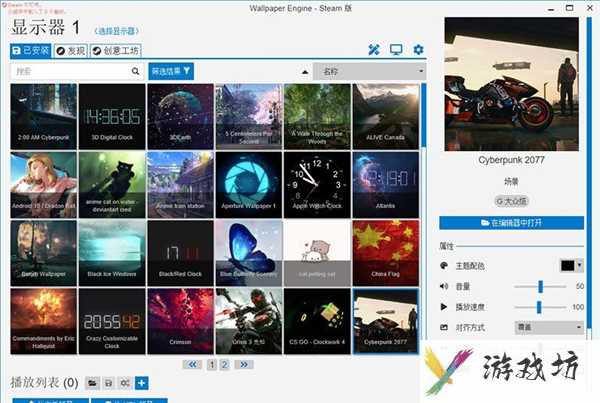Open the 创意工坊 workshop tab
Image resolution: width=600 pixels, height=403 pixels.
coord(116,51)
